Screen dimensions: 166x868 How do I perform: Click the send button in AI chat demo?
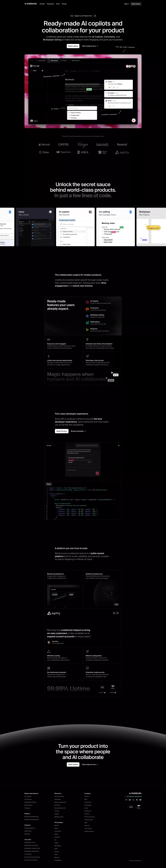tap(97, 473)
